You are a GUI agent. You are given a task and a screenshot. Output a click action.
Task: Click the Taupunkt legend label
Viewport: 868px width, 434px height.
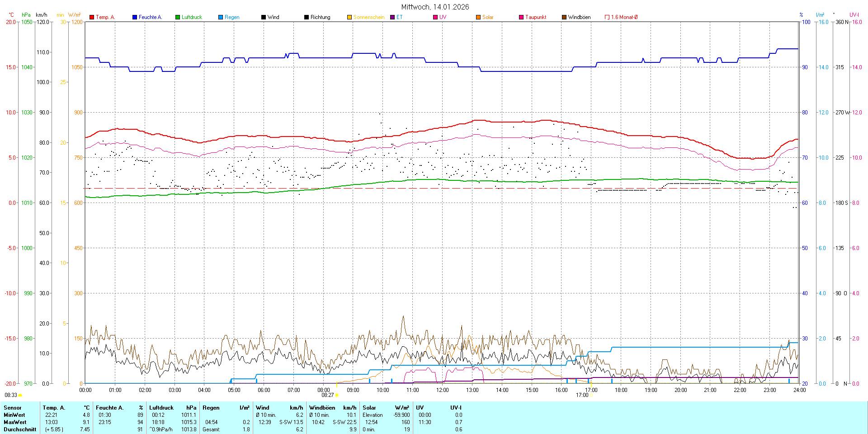click(536, 17)
